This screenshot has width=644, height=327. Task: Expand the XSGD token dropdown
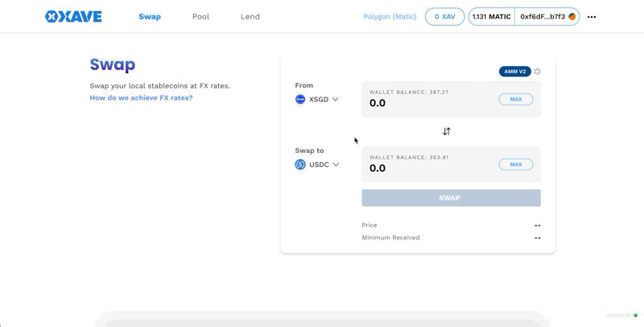point(335,100)
